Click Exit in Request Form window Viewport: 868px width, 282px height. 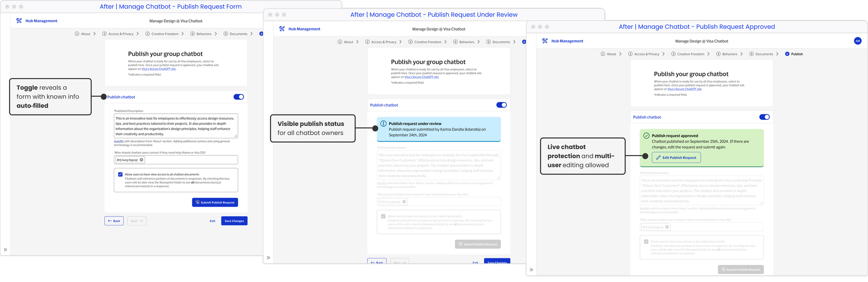(x=212, y=221)
